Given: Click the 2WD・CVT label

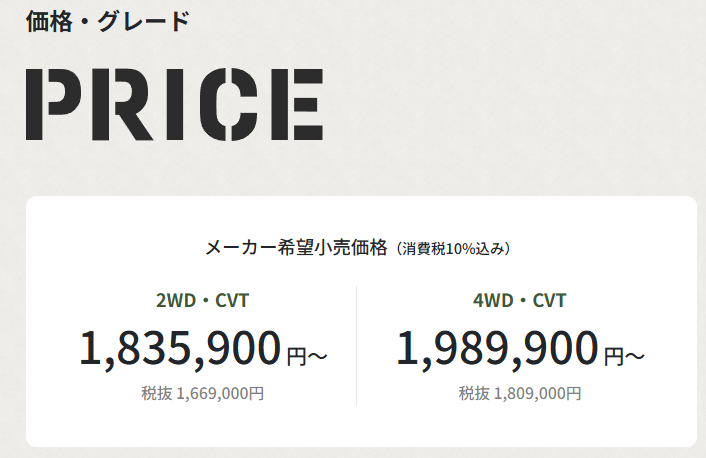Looking at the screenshot, I should pyautogui.click(x=202, y=300).
